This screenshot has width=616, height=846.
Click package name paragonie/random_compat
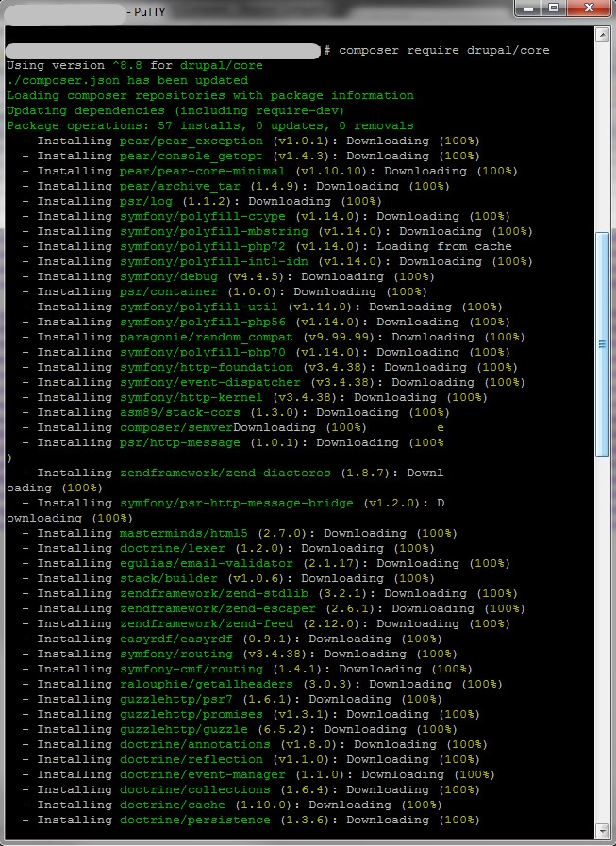pos(207,338)
